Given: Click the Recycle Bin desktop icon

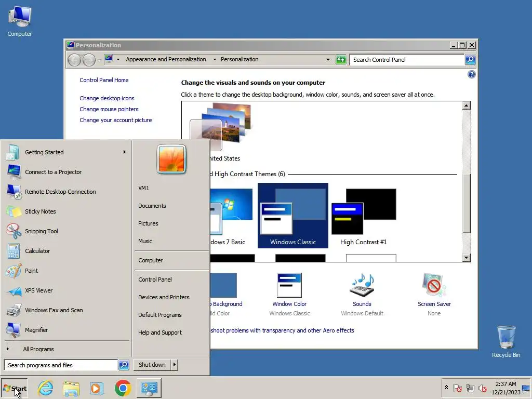Looking at the screenshot, I should (x=506, y=341).
